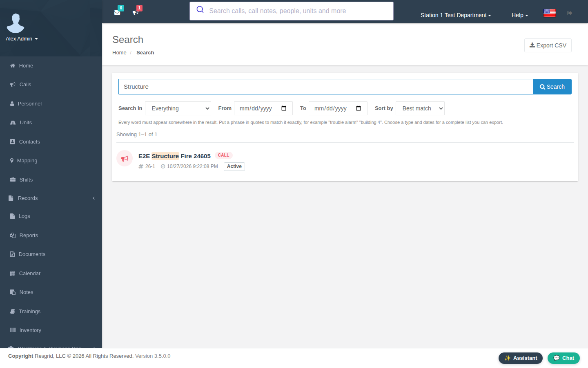The image size is (588, 368).
Task: Open Home in the sidebar
Action: 51,65
